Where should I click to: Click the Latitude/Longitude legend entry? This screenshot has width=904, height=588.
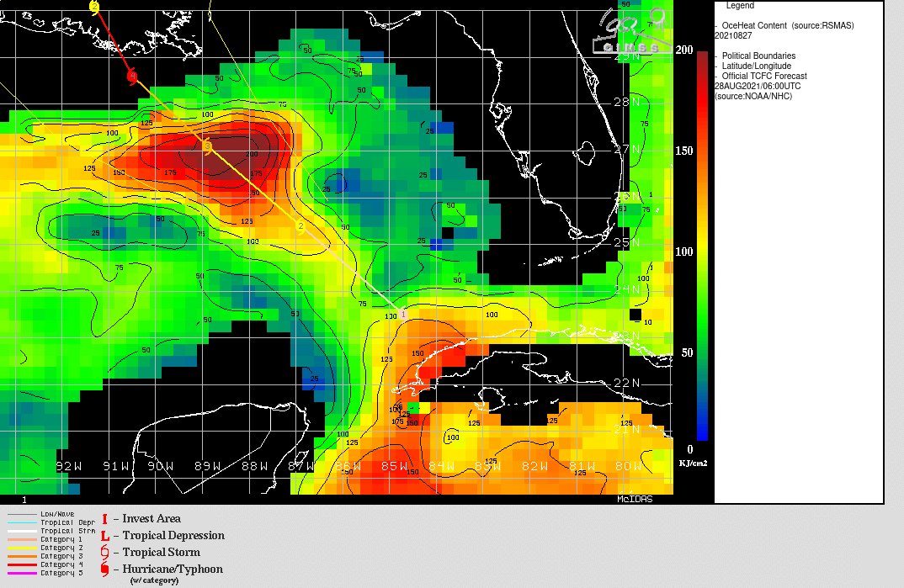tap(756, 66)
